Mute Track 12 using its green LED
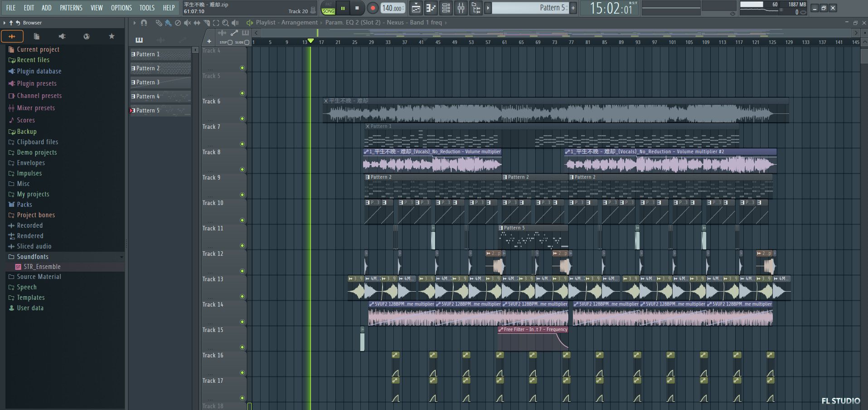Viewport: 868px width, 410px height. (242, 271)
